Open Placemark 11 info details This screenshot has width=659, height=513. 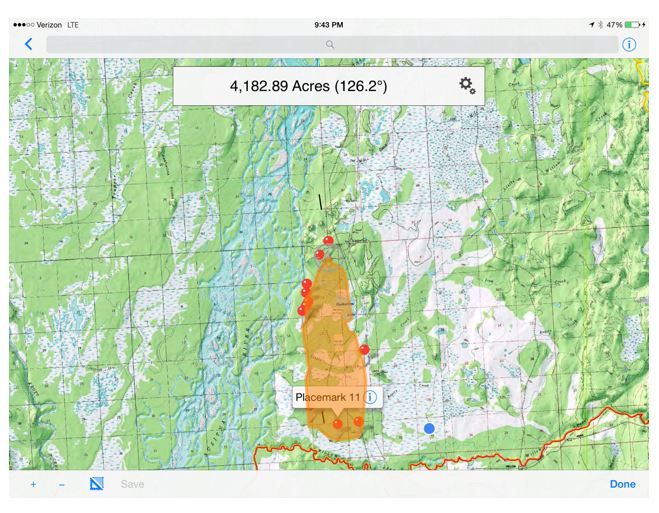coord(371,397)
